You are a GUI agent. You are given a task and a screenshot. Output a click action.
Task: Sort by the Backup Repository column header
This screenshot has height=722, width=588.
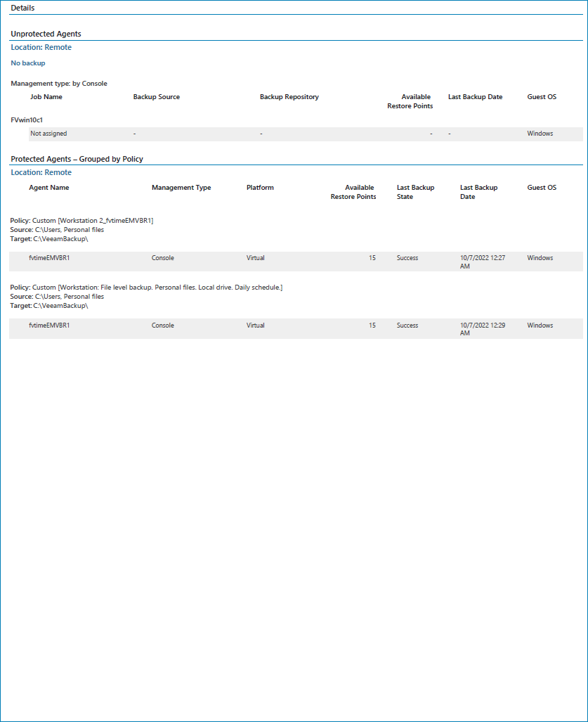pos(289,96)
